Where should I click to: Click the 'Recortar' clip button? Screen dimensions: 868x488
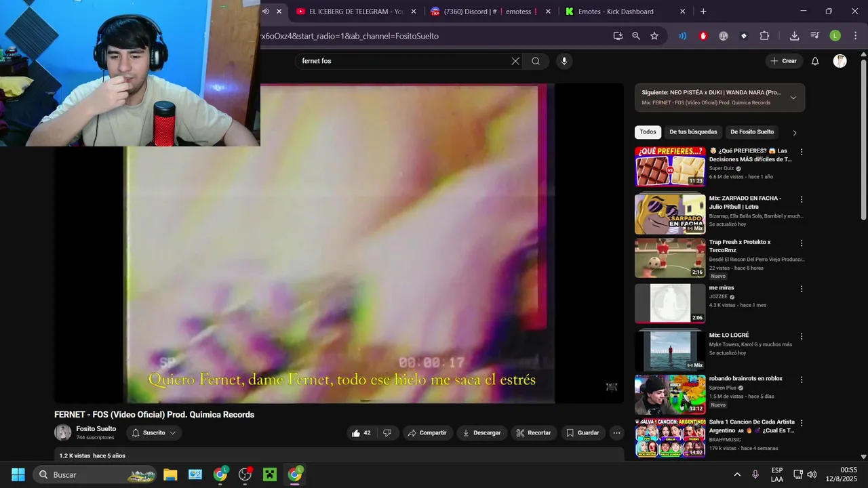(534, 433)
